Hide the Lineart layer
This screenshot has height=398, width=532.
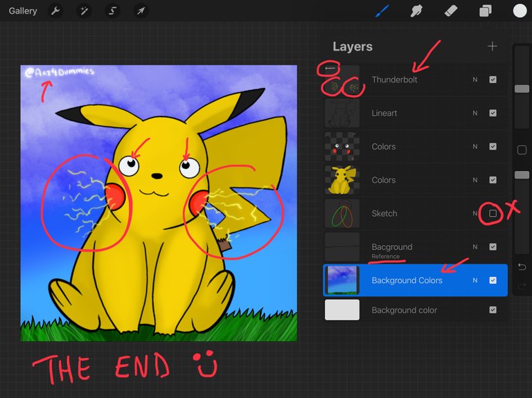(493, 113)
